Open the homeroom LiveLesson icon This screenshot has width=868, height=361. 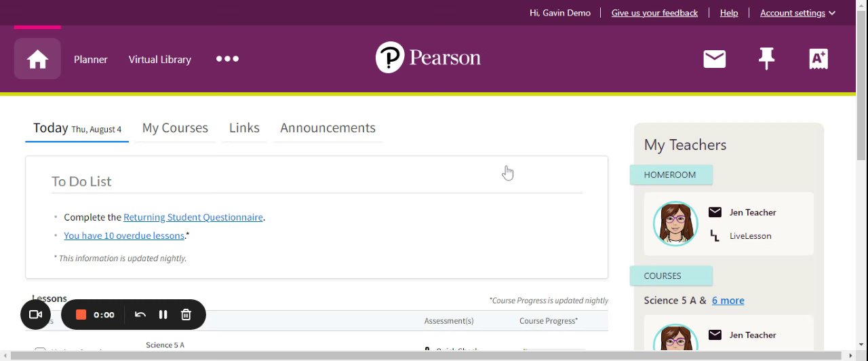coord(715,236)
